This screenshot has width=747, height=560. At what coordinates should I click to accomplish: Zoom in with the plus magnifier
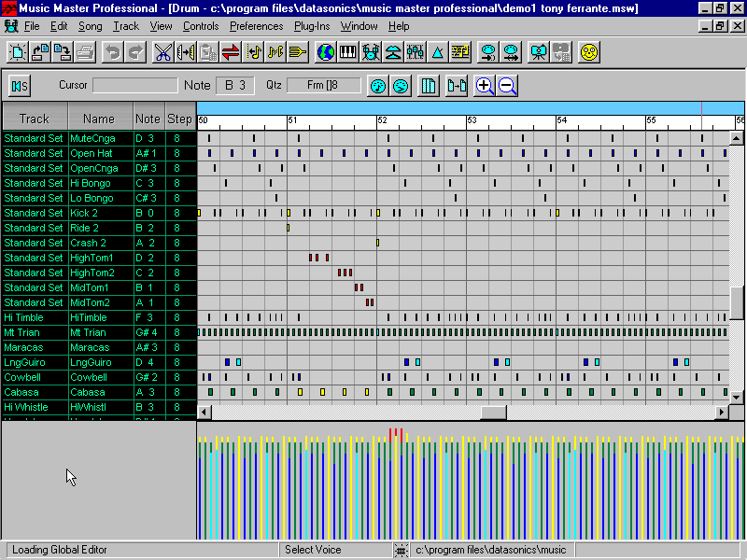click(485, 86)
